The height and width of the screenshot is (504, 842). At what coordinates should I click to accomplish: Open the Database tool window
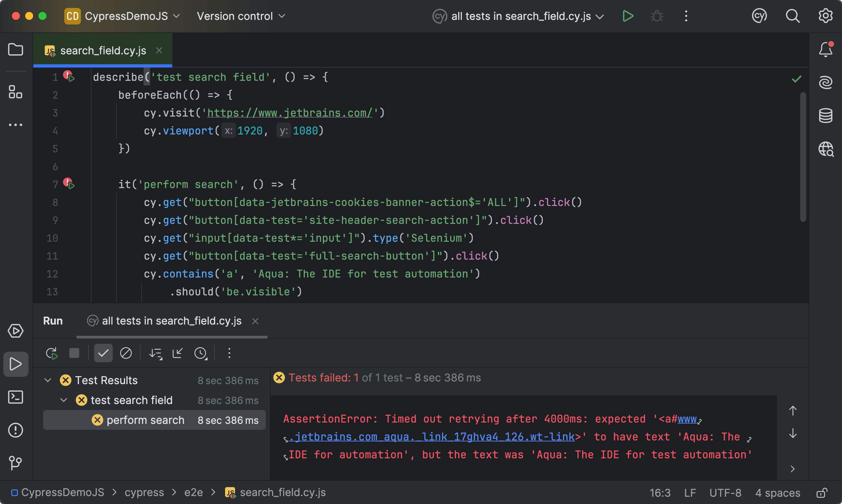[825, 116]
